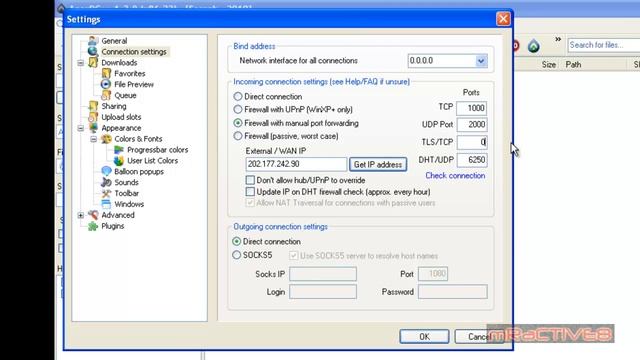Viewport: 640px width, 360px height.
Task: Click the Balloon popups icon
Action: tap(106, 171)
